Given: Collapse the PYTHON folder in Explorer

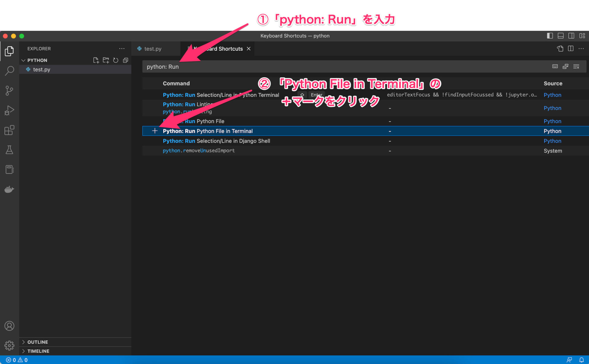Looking at the screenshot, I should [24, 60].
